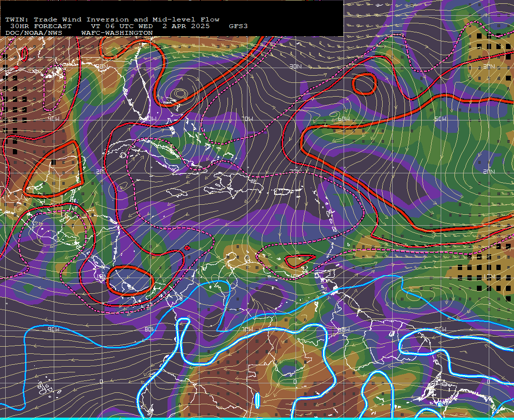Viewport: 514px width, 420px height.
Task: Click the 'WAFC-WASHINGTON' text
Action: click(x=117, y=33)
